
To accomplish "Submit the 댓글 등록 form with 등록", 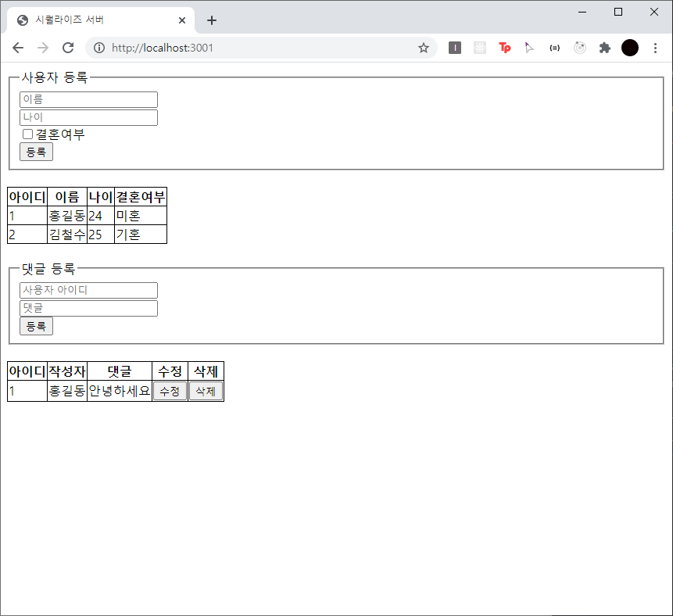I will click(37, 326).
